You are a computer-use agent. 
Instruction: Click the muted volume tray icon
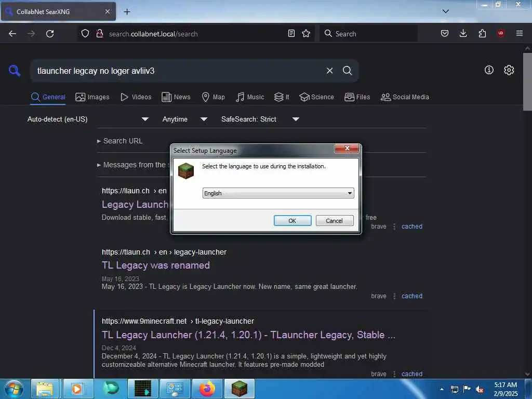coord(480,389)
